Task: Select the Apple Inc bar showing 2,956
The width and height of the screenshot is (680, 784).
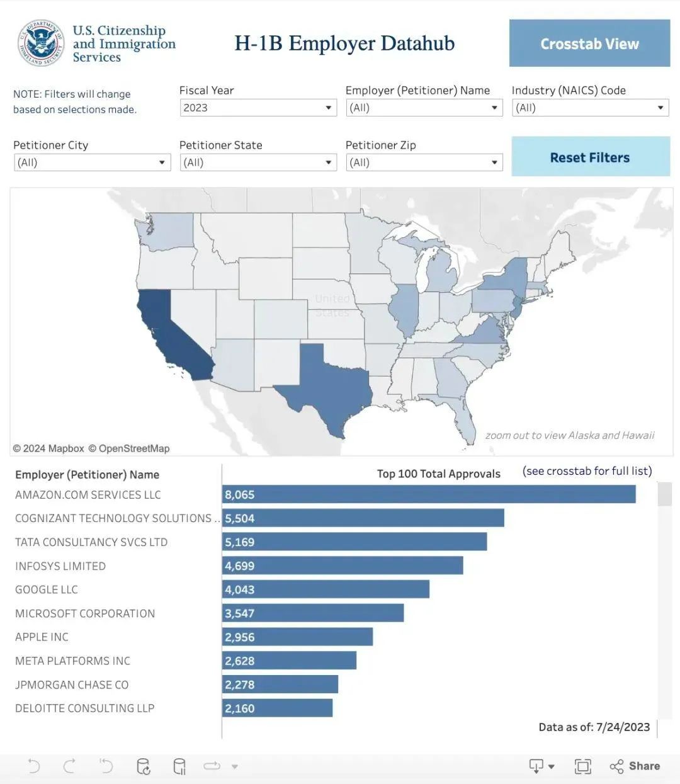Action: [x=297, y=637]
